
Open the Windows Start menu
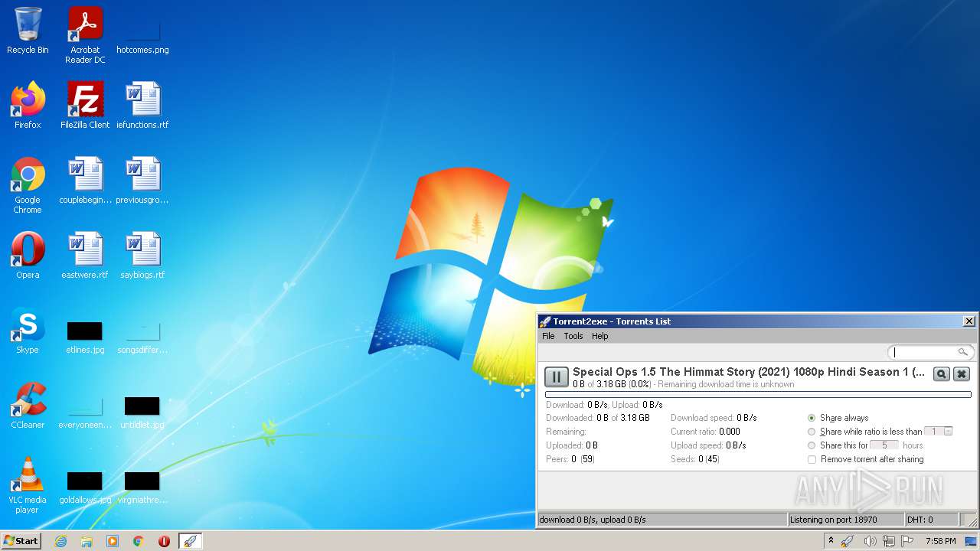click(x=21, y=540)
